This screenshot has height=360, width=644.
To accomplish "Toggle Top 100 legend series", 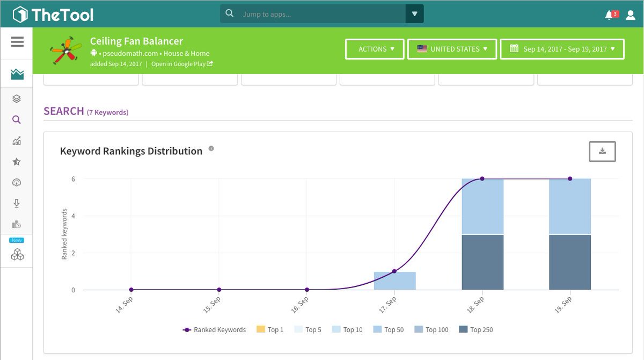I will [431, 329].
